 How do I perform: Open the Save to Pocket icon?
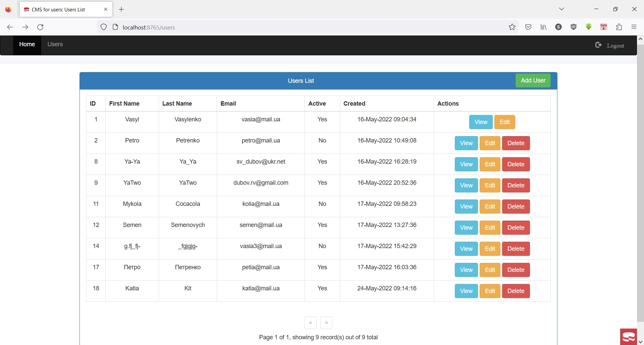[528, 27]
